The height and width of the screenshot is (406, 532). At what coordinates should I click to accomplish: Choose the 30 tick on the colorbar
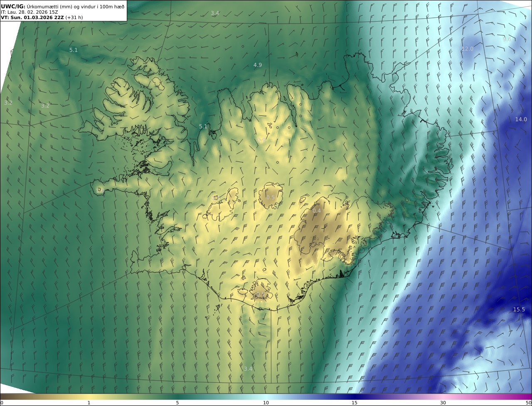[x=443, y=403]
